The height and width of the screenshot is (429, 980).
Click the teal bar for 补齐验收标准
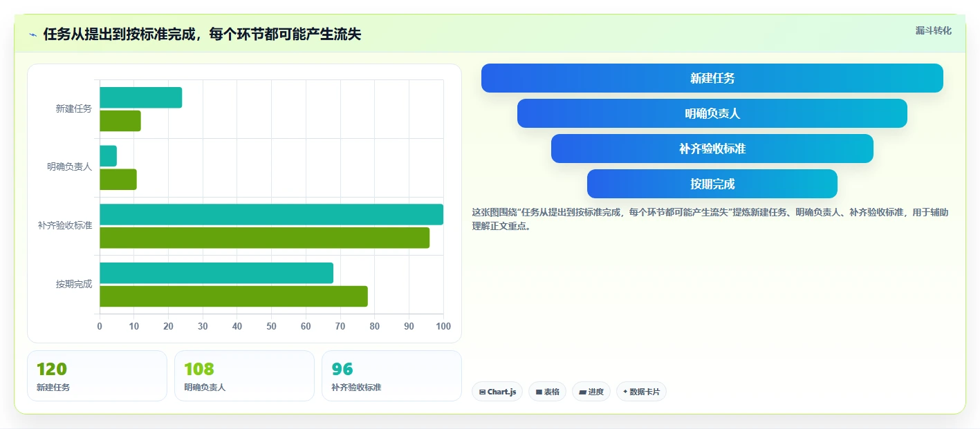[x=272, y=214]
